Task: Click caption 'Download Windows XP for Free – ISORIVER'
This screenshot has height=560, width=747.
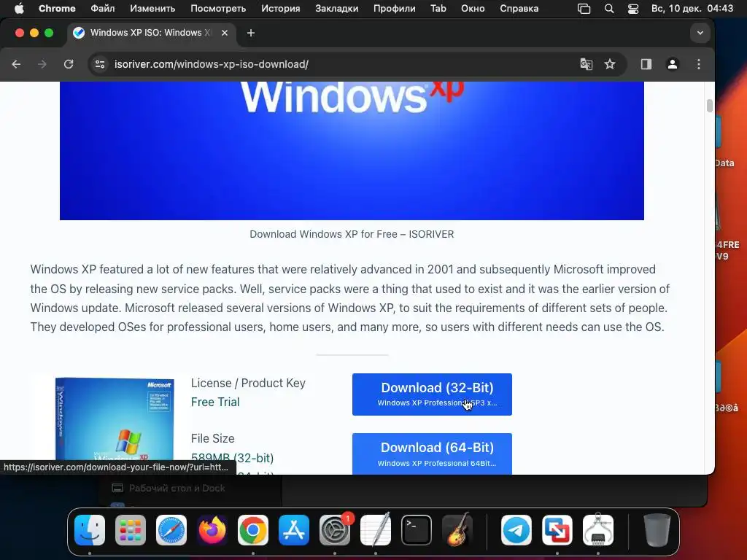Action: (352, 234)
